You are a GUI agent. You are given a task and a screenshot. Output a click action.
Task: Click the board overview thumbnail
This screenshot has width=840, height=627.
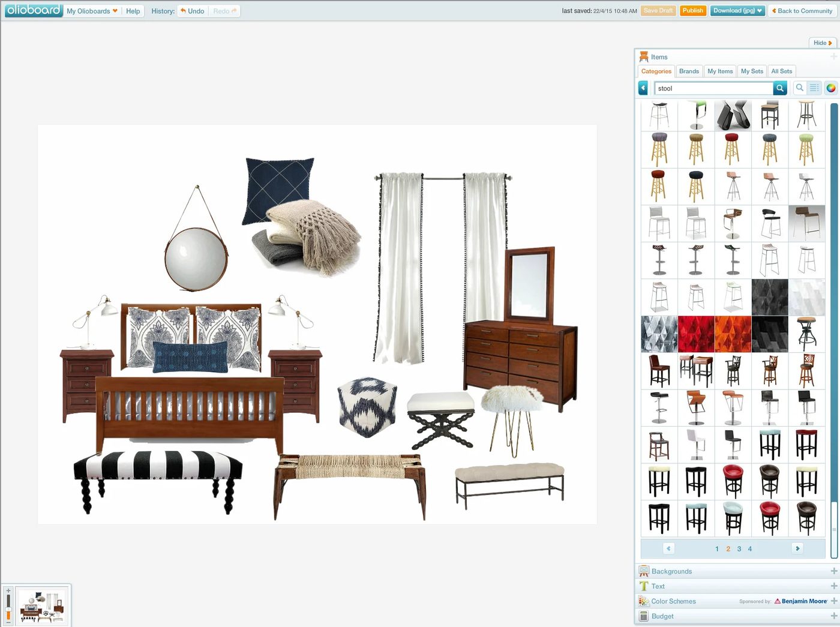(42, 606)
